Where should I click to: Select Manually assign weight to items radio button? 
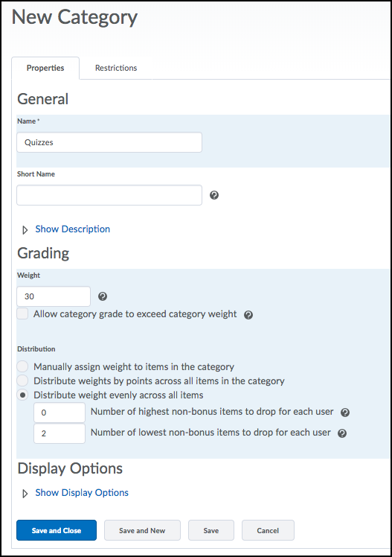coord(22,366)
